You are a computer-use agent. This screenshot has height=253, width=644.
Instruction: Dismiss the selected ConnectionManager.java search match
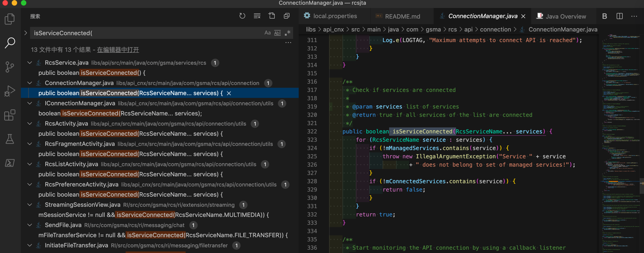[x=229, y=93]
